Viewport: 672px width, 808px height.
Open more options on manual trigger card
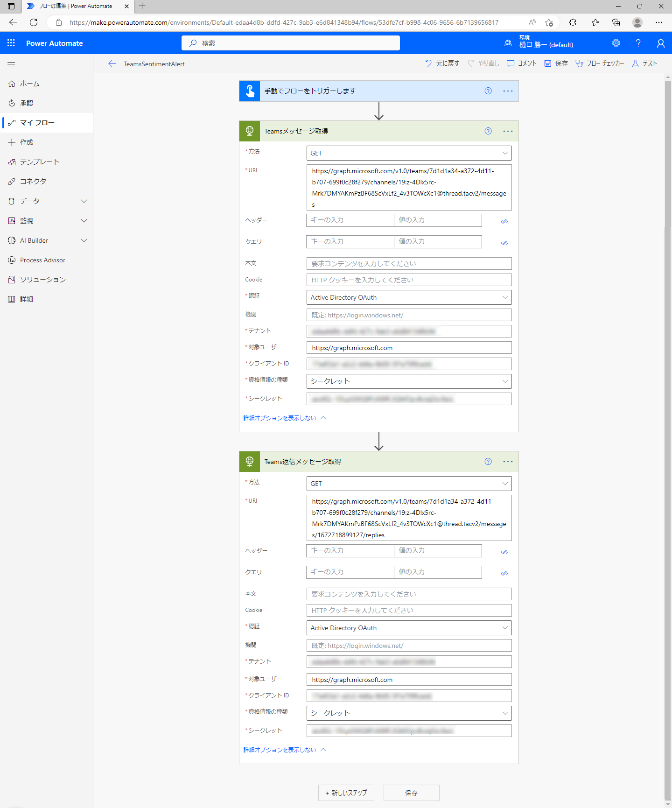(508, 91)
